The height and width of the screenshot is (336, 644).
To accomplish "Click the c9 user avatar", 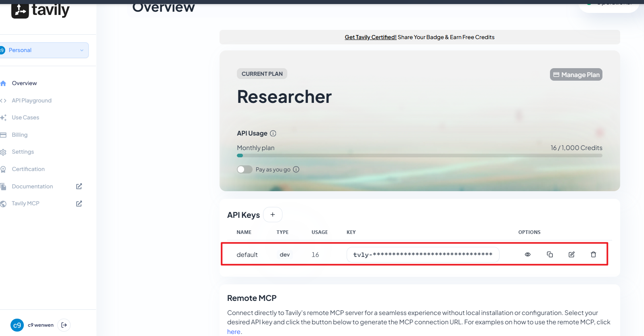I will pos(17,325).
